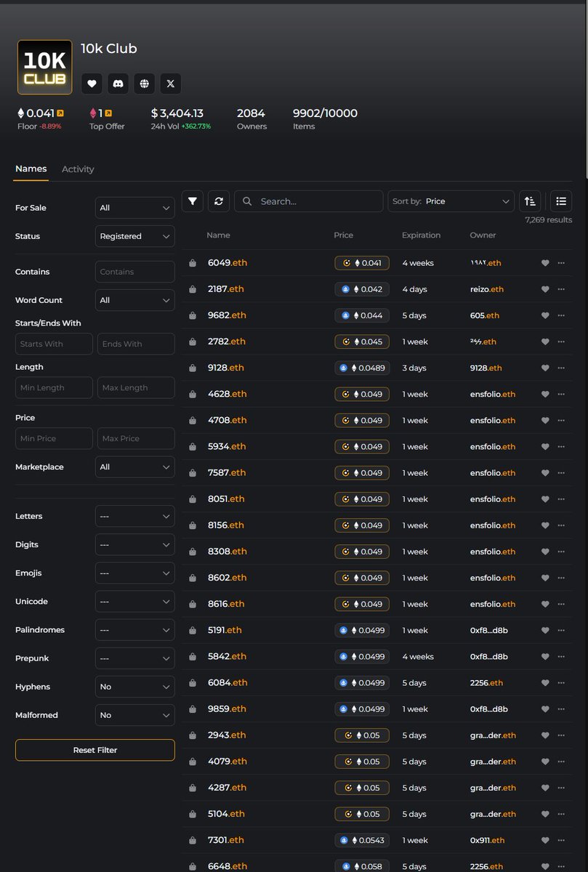Click the Owner column header
Viewport: 588px width, 872px height.
(483, 235)
